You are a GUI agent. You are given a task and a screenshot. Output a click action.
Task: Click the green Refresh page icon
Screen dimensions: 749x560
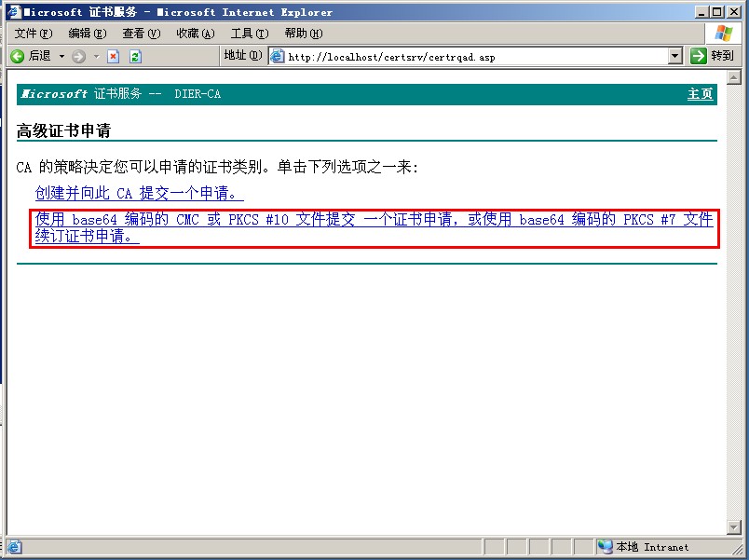tap(135, 56)
